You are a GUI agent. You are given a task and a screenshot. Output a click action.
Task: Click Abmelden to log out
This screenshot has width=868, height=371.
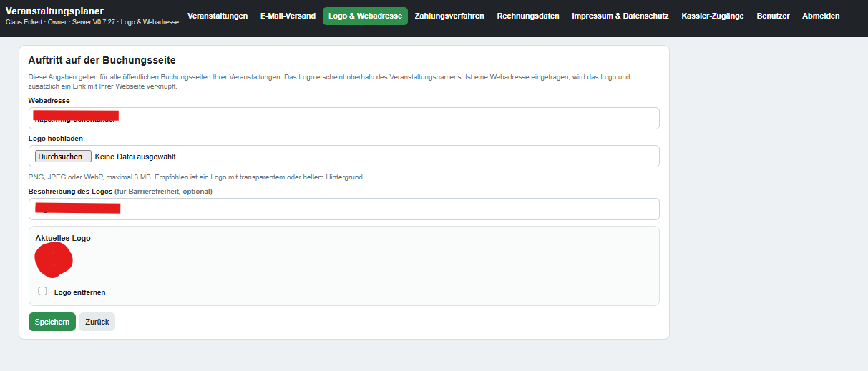click(x=821, y=16)
